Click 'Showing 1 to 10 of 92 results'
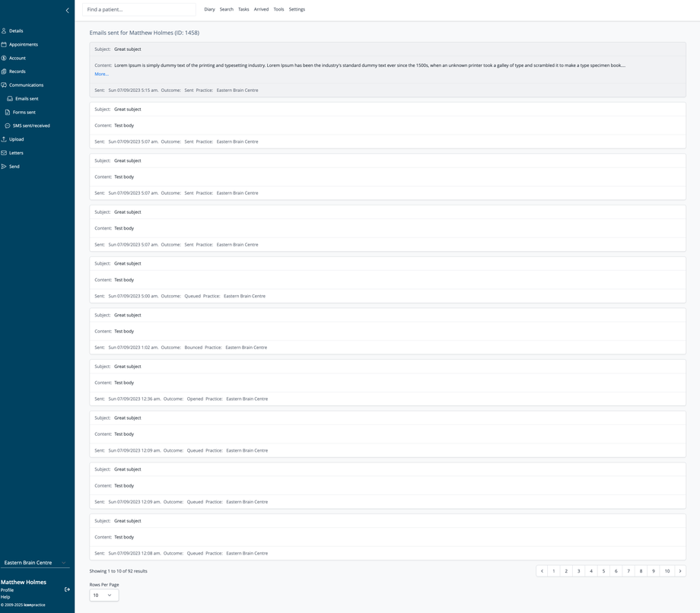The height and width of the screenshot is (613, 700). click(118, 571)
